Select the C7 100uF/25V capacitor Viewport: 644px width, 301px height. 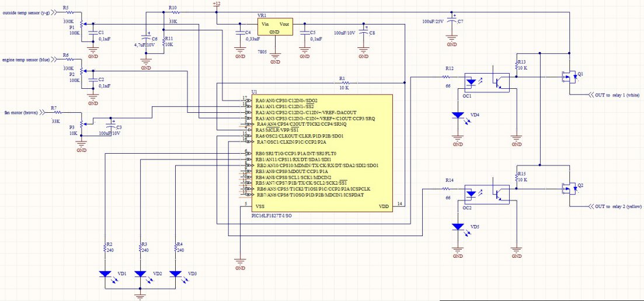(x=451, y=22)
